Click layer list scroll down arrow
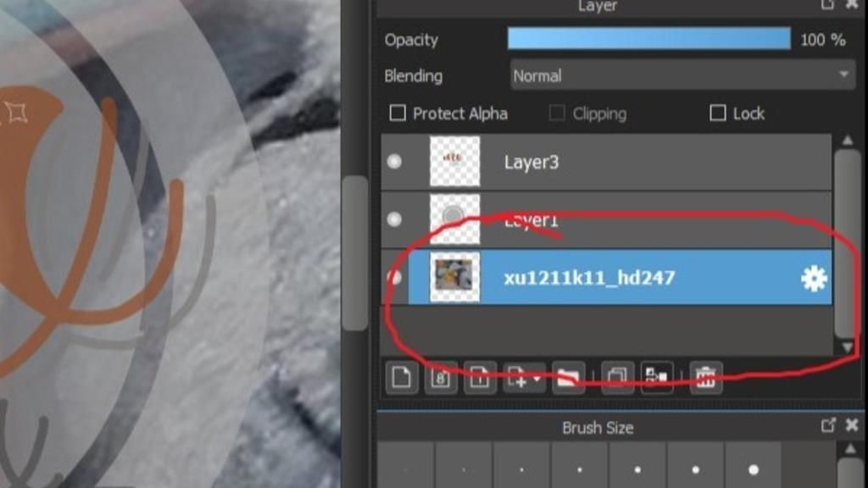 pyautogui.click(x=848, y=347)
